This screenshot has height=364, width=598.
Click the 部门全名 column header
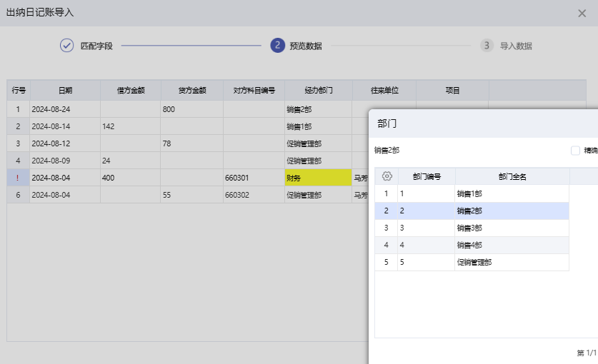[512, 176]
